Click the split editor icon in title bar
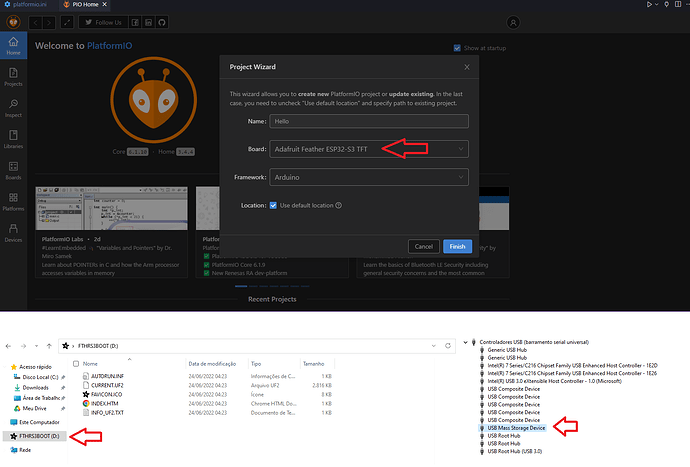Viewport: 690px width, 467px height. [x=678, y=4]
